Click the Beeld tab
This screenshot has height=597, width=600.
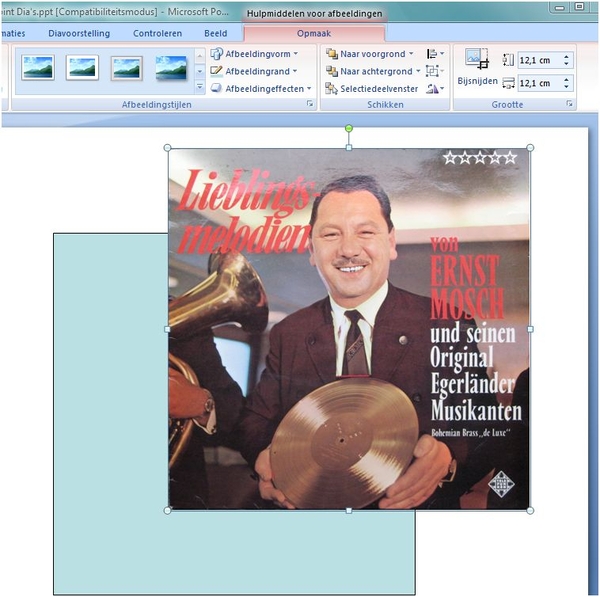coord(216,33)
